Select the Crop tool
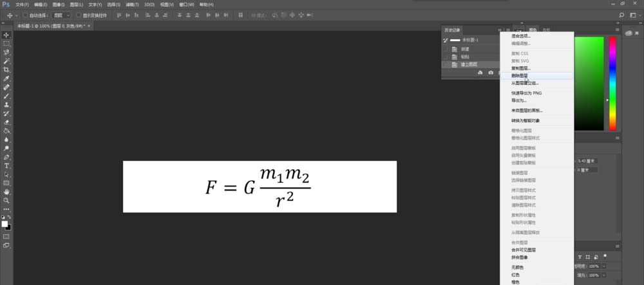Viewport: 644px width, 285px height. click(6, 69)
